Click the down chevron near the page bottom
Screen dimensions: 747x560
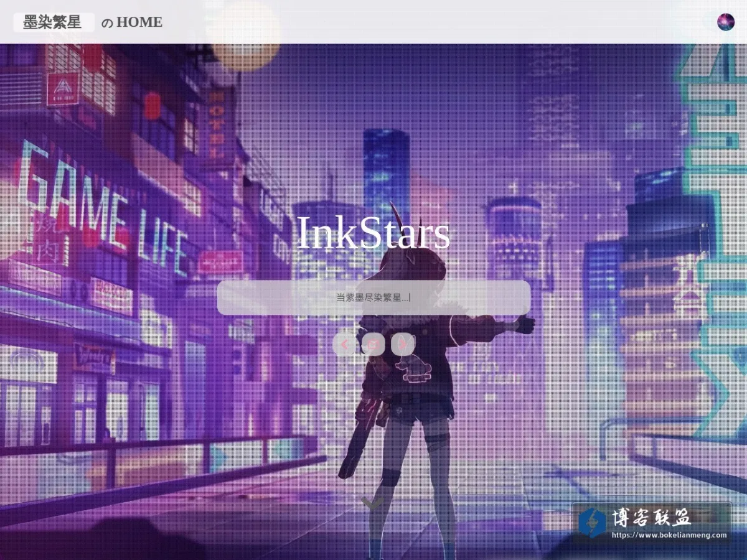point(373,503)
